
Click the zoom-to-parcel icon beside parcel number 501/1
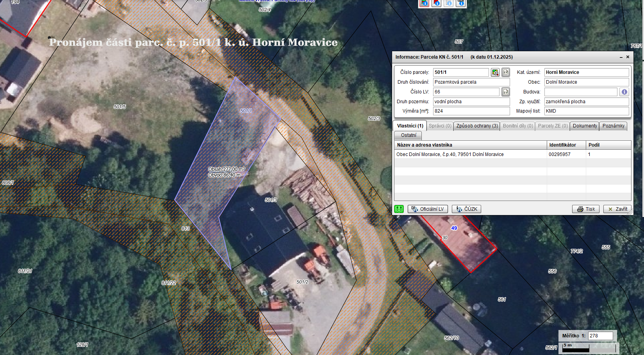tap(495, 72)
